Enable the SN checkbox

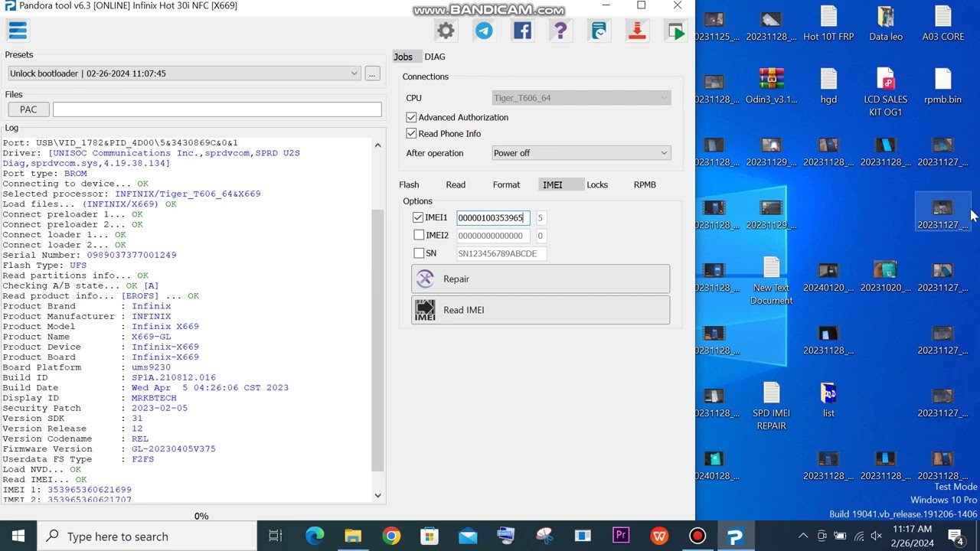click(x=418, y=253)
